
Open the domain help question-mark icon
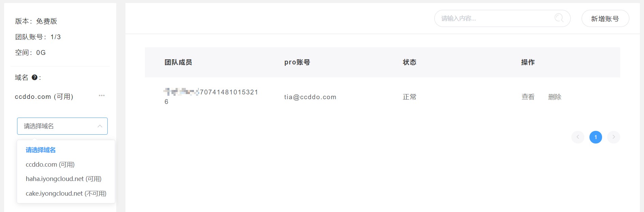point(34,77)
